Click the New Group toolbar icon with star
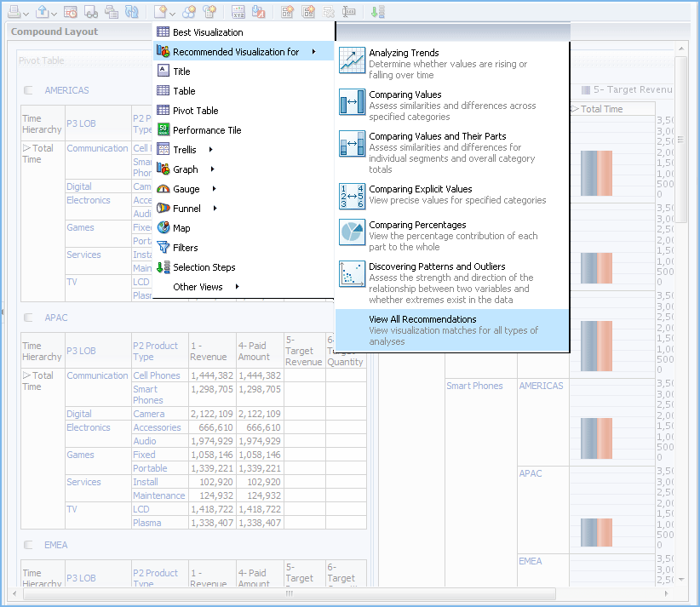Viewport: 700px width, 607px height. coord(189,11)
